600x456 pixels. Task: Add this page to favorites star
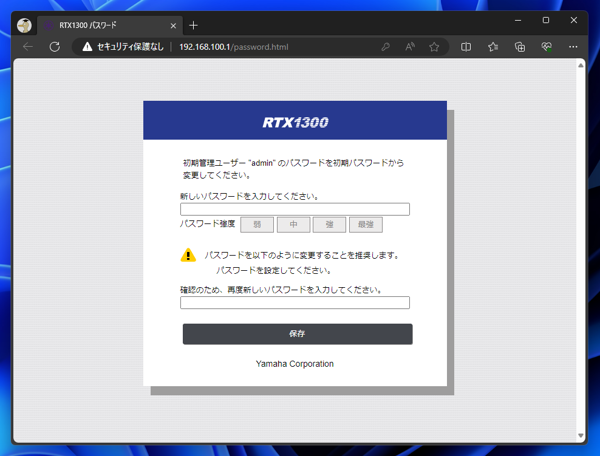pyautogui.click(x=434, y=47)
